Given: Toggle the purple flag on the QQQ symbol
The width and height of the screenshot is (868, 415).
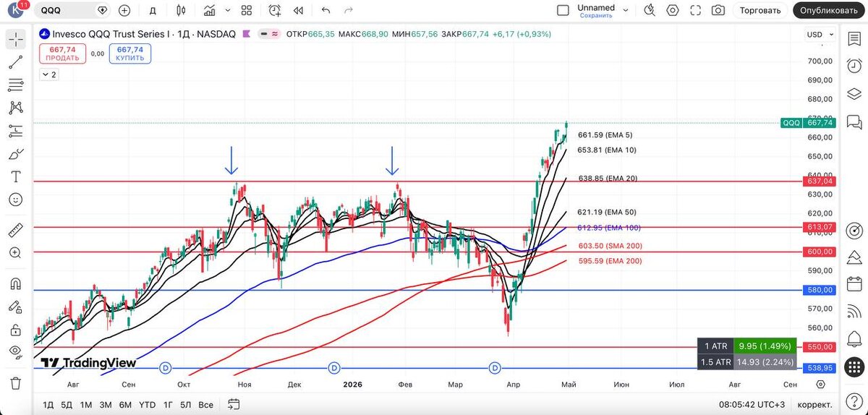Looking at the screenshot, I should point(247,34).
